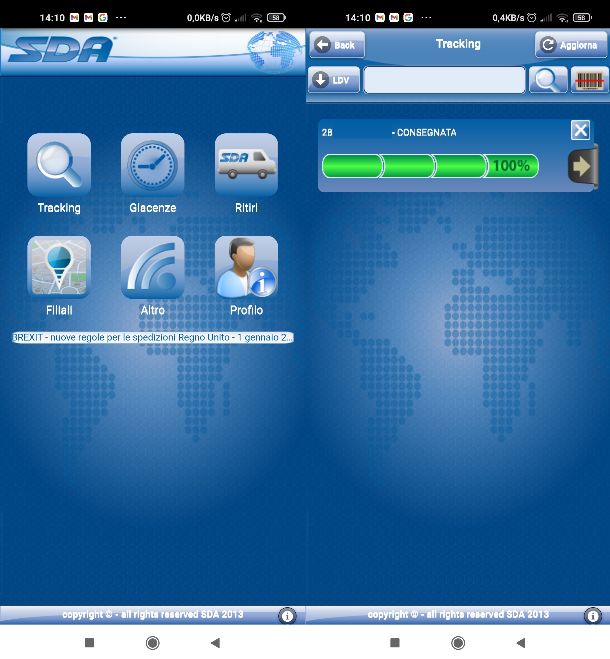Open the Altro signal icon
The width and height of the screenshot is (610, 659).
click(x=153, y=266)
